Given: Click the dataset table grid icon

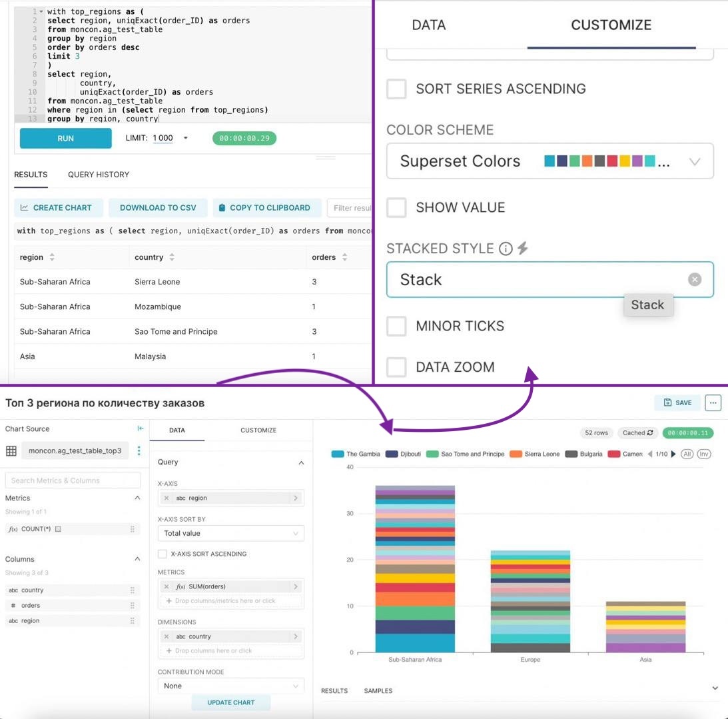Looking at the screenshot, I should (11, 450).
